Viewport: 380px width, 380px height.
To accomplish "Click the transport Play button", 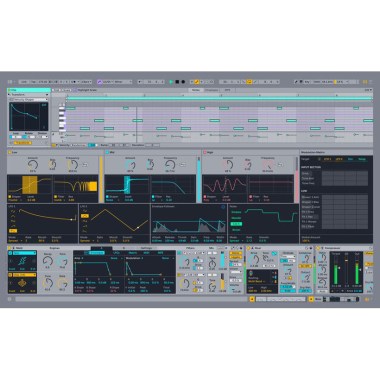I will pyautogui.click(x=171, y=82).
